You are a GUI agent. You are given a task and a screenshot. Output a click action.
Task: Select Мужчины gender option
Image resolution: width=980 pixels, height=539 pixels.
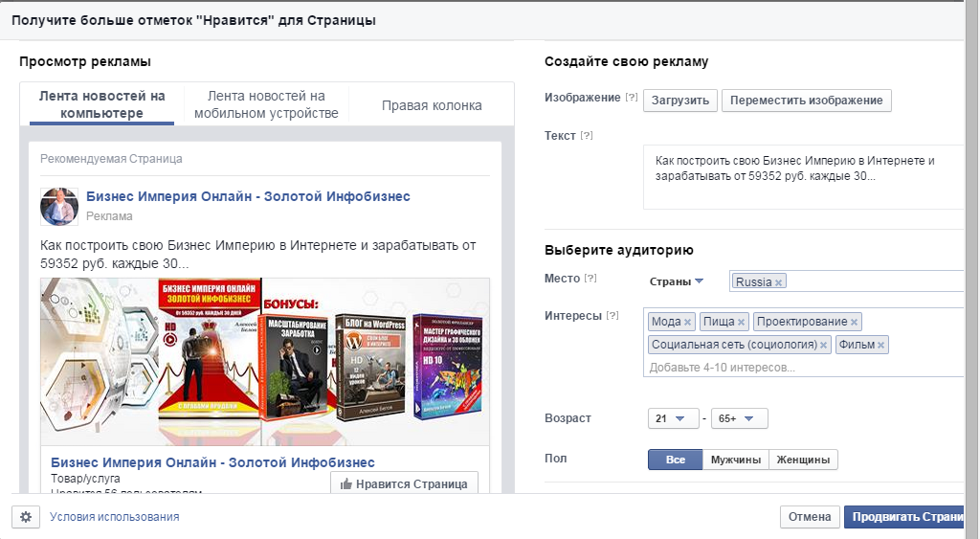pos(736,460)
